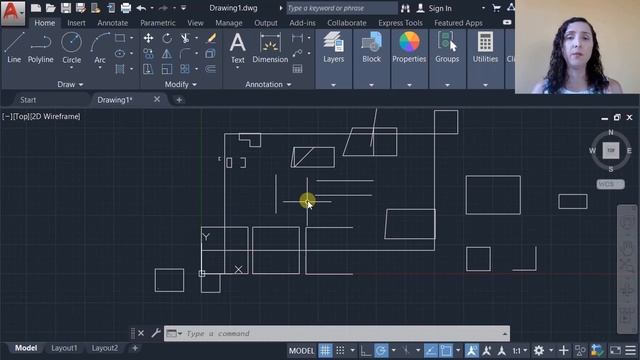640x360 pixels.
Task: Switch to the Layout1 tab
Action: coord(64,348)
